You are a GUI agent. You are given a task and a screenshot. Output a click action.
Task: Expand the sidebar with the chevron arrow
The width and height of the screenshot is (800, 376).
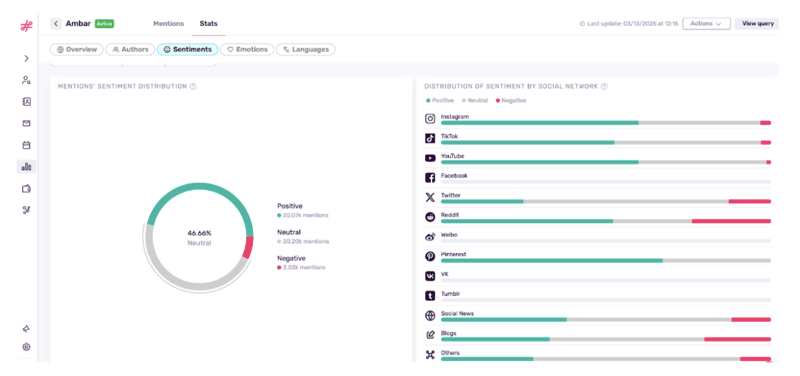(27, 59)
